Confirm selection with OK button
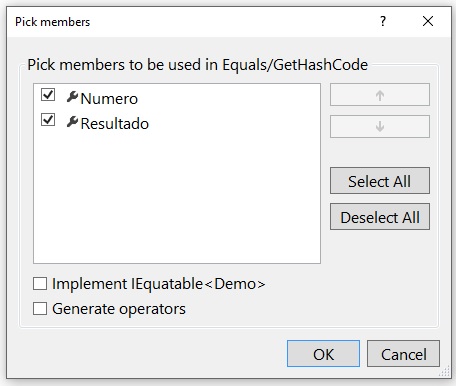 click(323, 354)
